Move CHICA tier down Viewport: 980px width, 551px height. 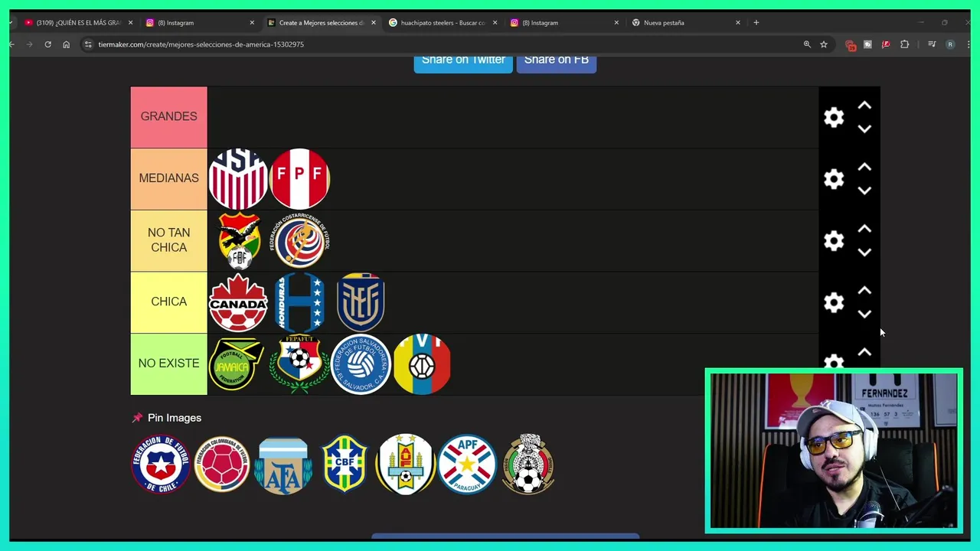[x=864, y=314]
